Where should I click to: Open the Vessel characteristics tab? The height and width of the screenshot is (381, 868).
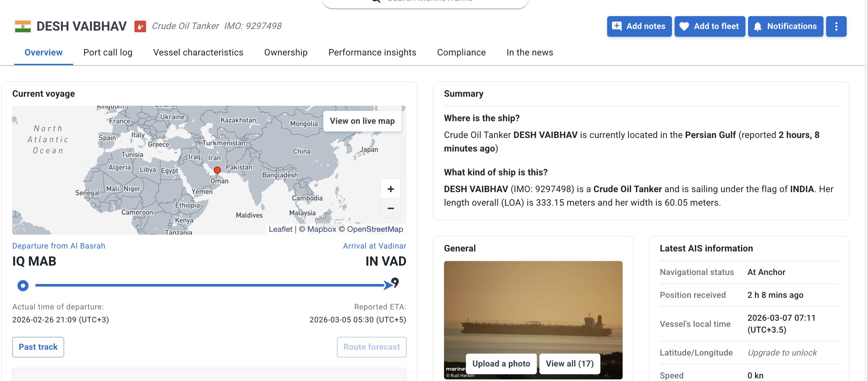tap(198, 53)
